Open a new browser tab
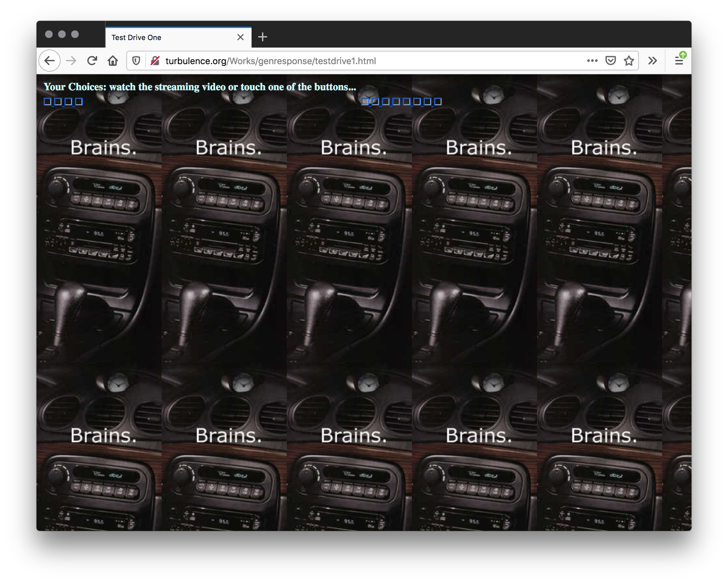This screenshot has width=728, height=583. [x=262, y=37]
